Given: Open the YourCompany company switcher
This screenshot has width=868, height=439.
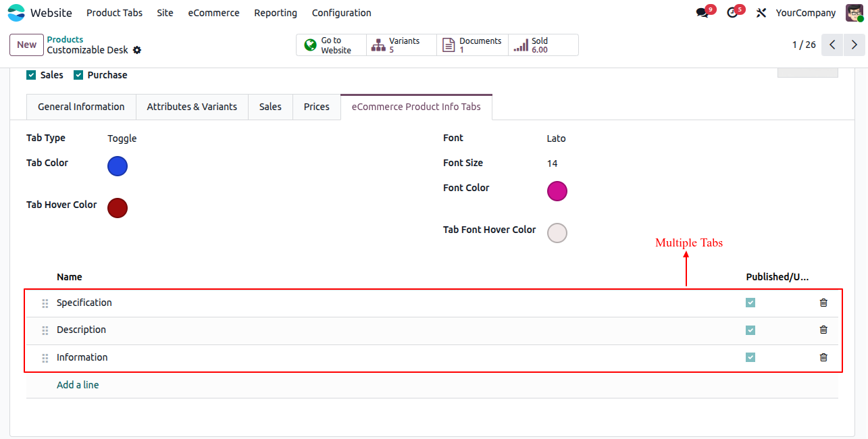Looking at the screenshot, I should pos(806,13).
